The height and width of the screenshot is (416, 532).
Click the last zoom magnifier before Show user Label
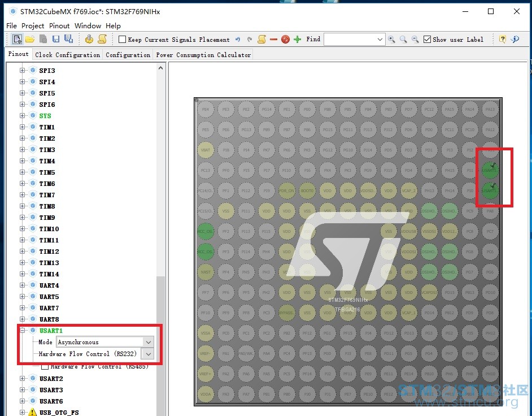tap(415, 40)
